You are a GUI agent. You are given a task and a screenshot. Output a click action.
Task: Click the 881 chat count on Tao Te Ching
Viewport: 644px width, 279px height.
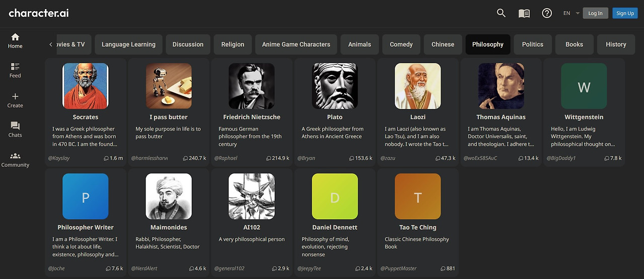coord(448,268)
